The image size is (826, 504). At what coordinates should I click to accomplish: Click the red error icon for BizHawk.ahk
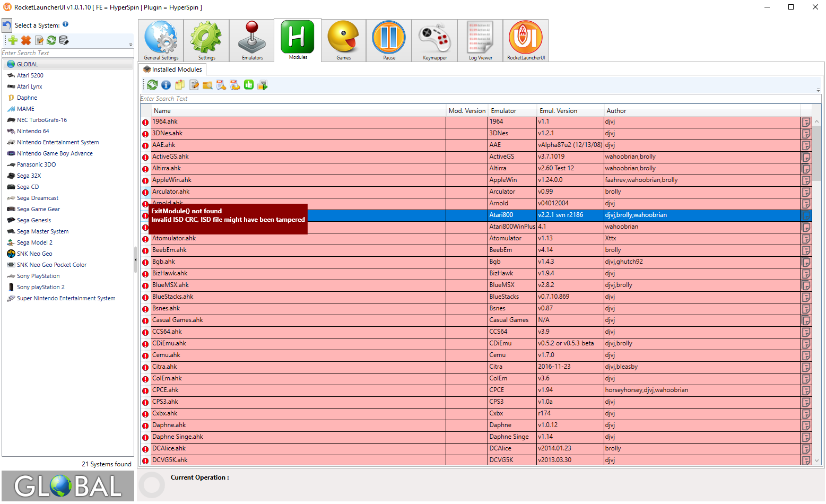[145, 274]
